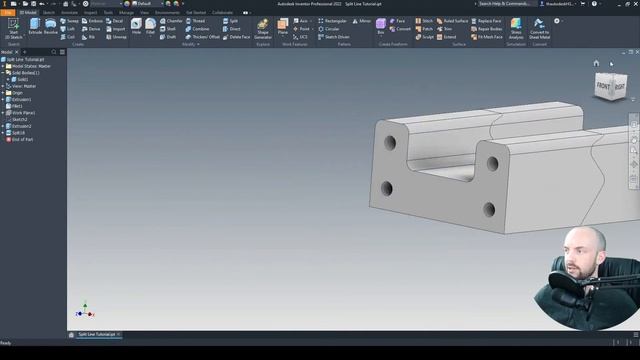
Task: Go to home view icon
Action: [596, 63]
